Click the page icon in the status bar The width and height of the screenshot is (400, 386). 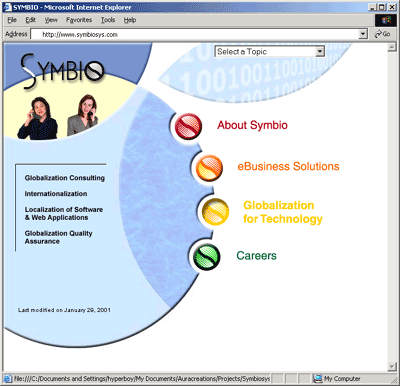(7, 379)
